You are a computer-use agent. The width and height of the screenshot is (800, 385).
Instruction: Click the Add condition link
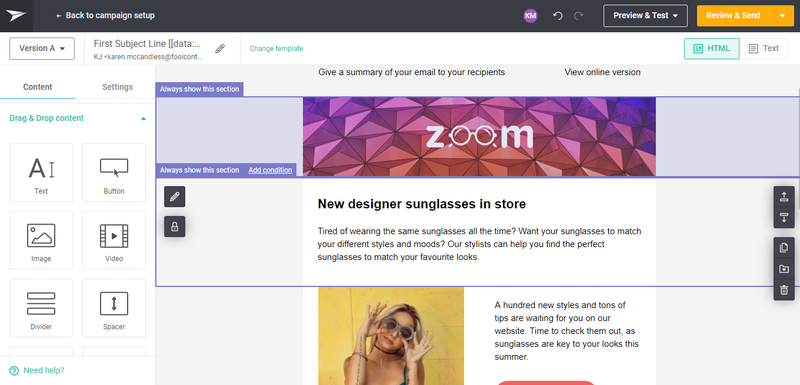pos(270,170)
